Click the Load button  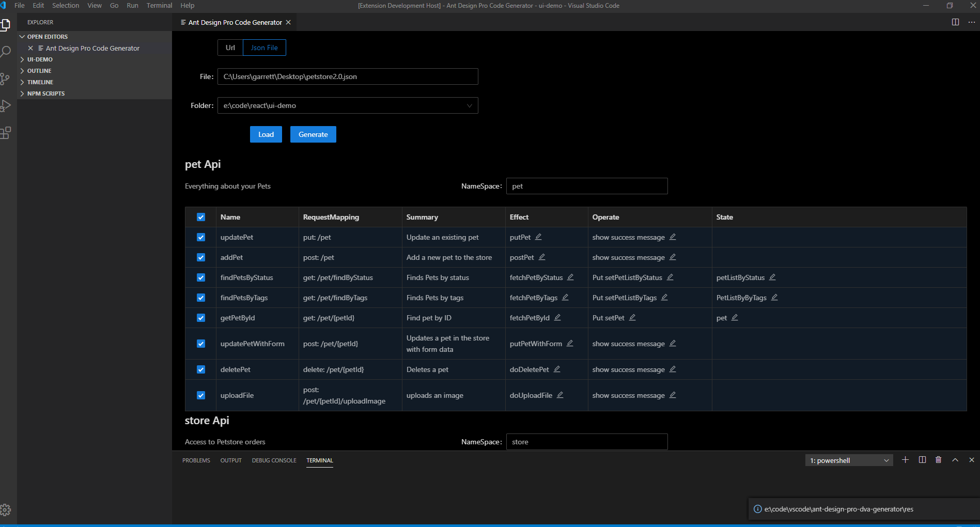[266, 134]
